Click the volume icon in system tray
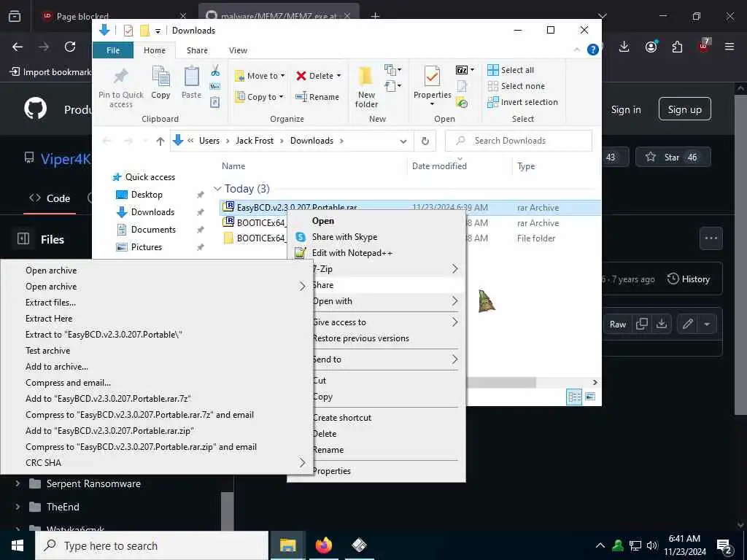 click(652, 545)
